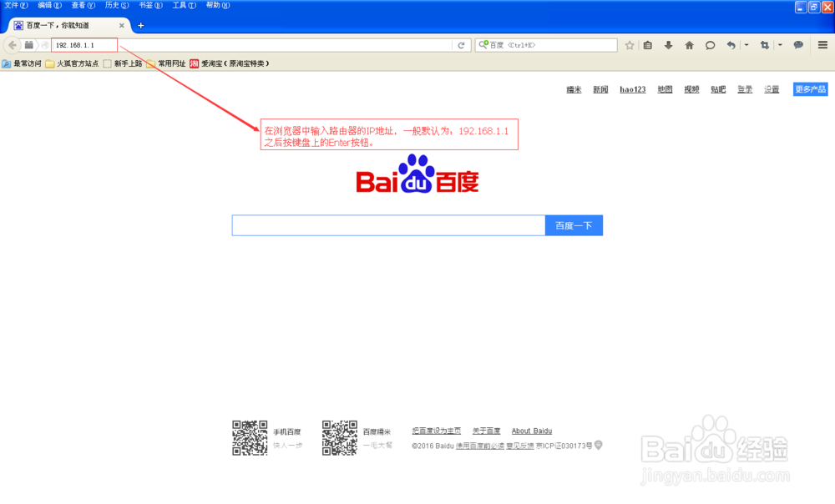This screenshot has height=504, width=835.
Task: Click the 爱淘宝 red bookmark icon
Action: pos(195,63)
